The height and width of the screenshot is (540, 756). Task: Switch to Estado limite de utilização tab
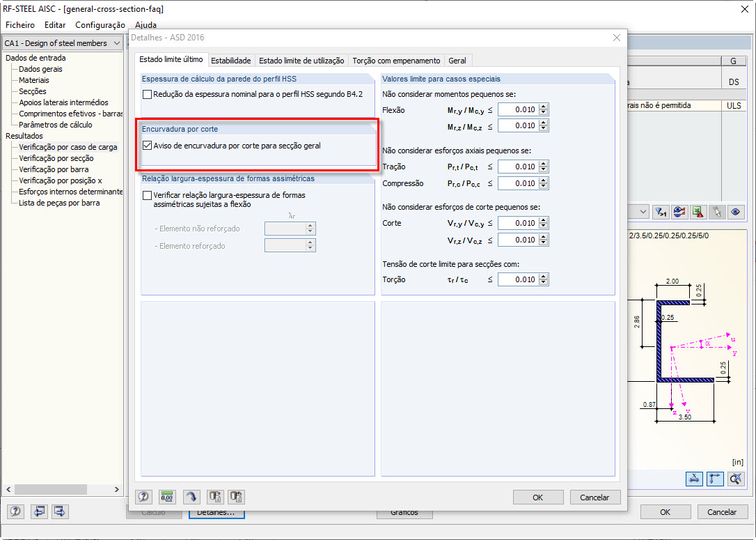coord(301,61)
